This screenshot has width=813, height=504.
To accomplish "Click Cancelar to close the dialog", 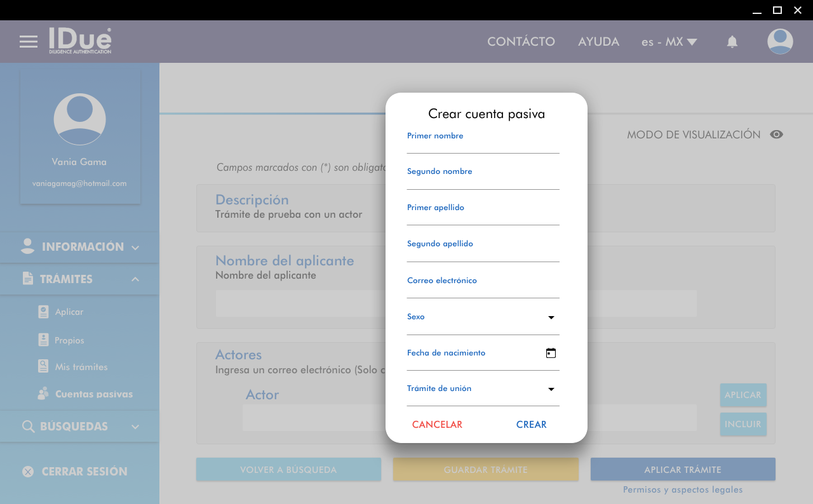I will (x=437, y=425).
